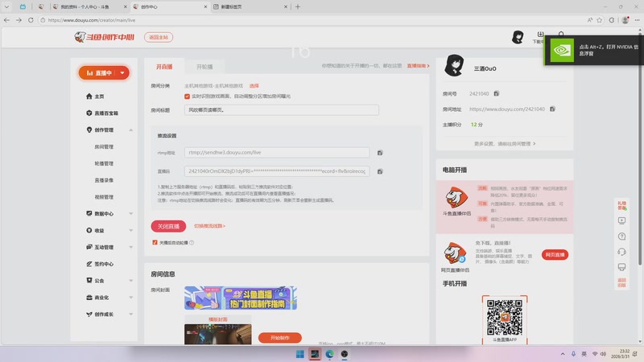Expand the 公会 section
Viewport: 644px width, 362px height.
130,280
